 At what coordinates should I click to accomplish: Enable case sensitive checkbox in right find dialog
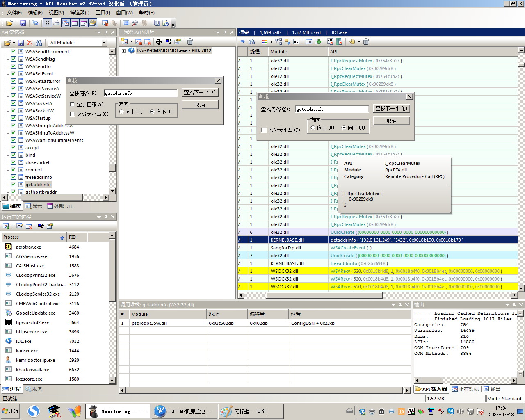(x=264, y=130)
